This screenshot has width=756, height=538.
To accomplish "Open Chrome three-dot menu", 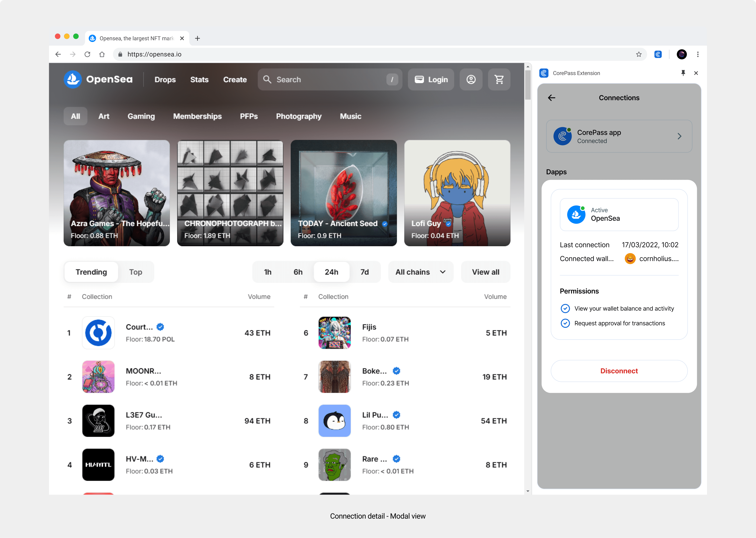I will [698, 54].
